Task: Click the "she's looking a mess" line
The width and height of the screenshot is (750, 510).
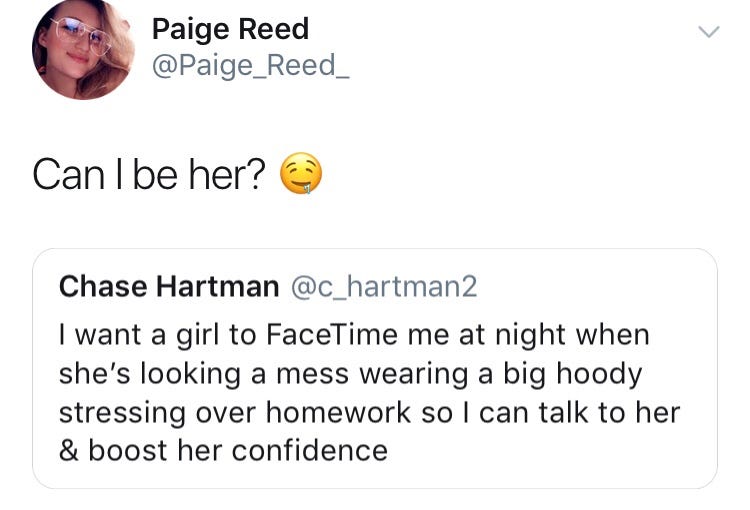Action: pyautogui.click(x=350, y=374)
